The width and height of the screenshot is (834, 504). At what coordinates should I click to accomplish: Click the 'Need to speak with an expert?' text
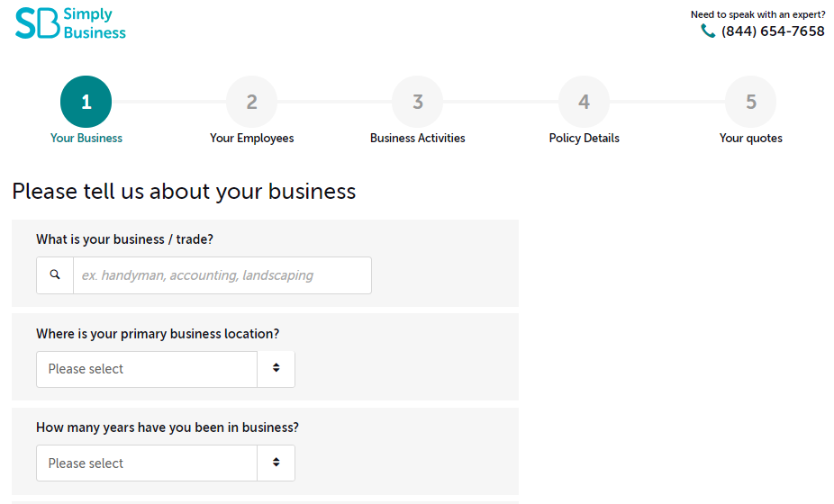(x=757, y=14)
